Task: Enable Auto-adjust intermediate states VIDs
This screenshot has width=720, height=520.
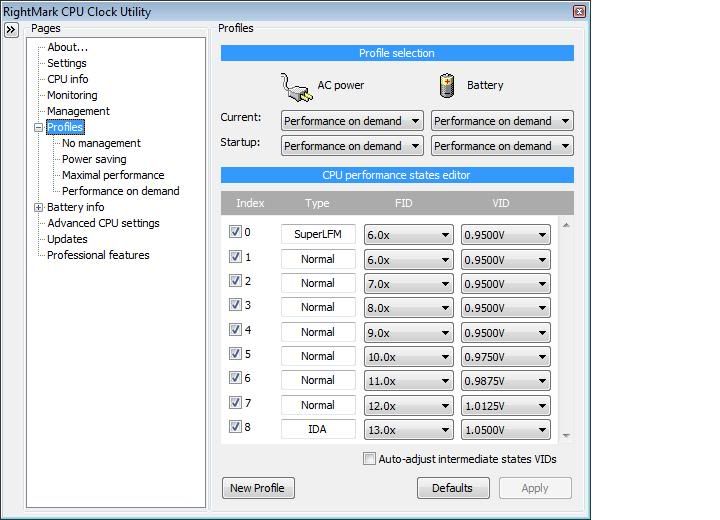Action: (x=369, y=458)
